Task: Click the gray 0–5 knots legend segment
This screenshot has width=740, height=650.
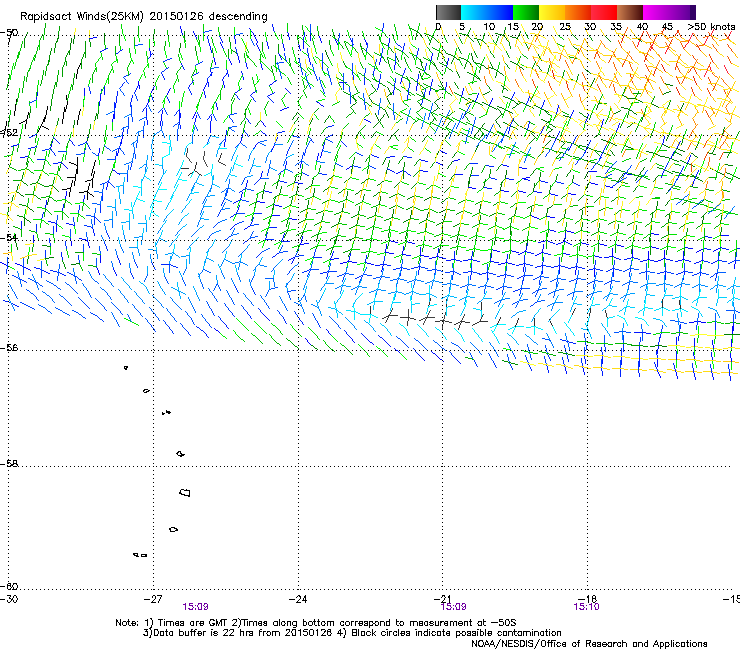Action: [x=448, y=12]
